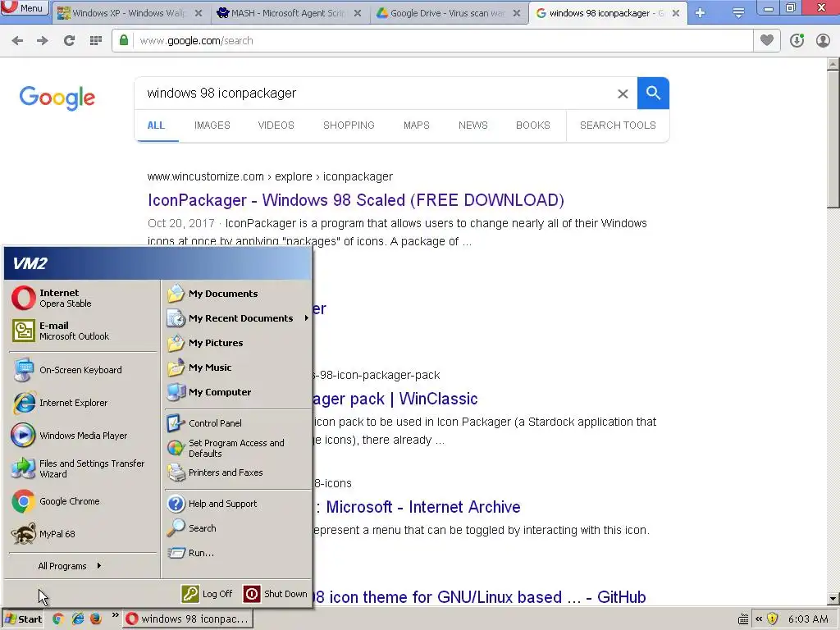Image resolution: width=840 pixels, height=630 pixels.
Task: Click the green security padlock
Action: [x=124, y=41]
